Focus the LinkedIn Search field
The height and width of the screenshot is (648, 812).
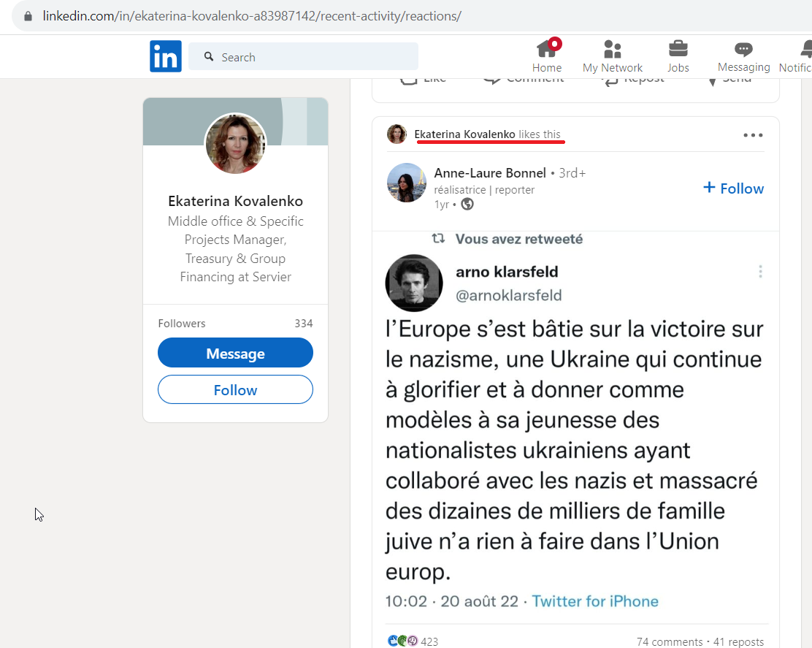[304, 56]
